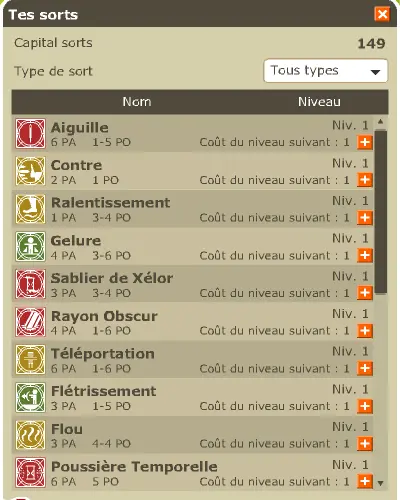Select the Rayon Obscur spell icon
The image size is (400, 500).
pos(30,322)
